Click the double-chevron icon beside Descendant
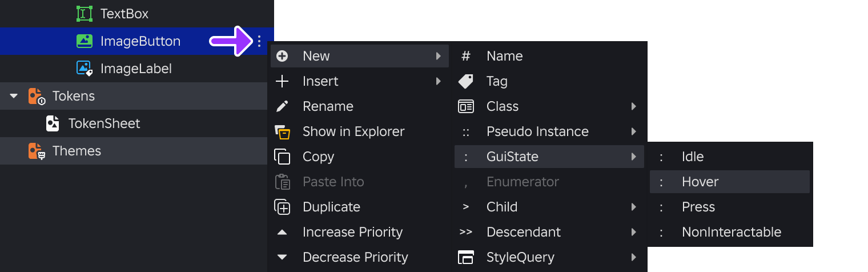 [x=466, y=232]
